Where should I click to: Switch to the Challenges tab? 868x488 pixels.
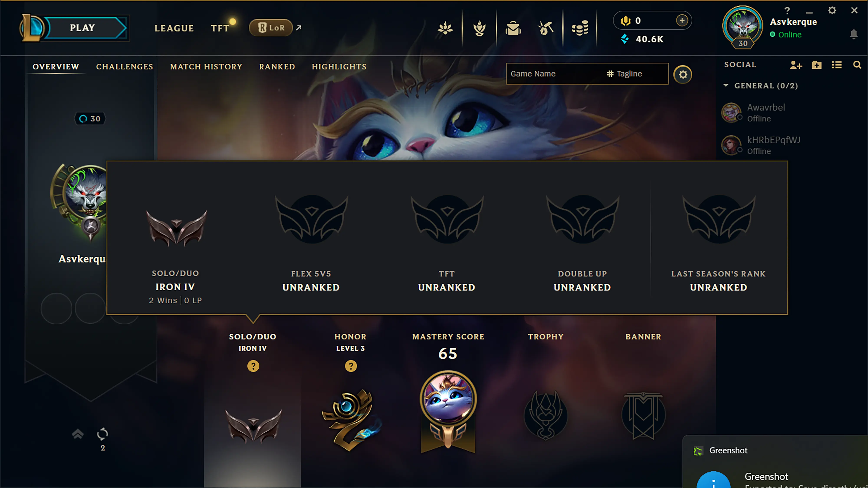pyautogui.click(x=125, y=67)
